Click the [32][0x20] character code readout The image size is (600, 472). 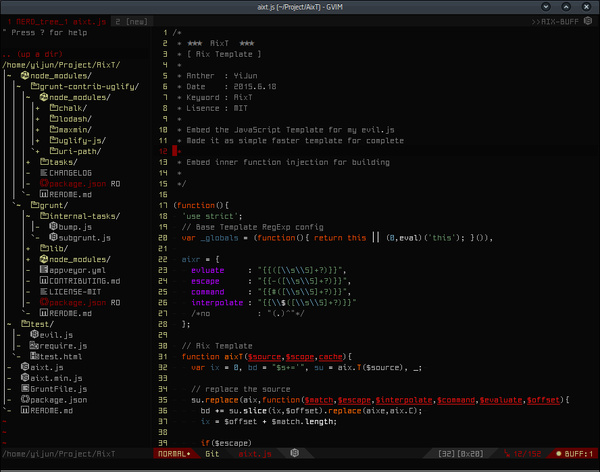(x=461, y=454)
